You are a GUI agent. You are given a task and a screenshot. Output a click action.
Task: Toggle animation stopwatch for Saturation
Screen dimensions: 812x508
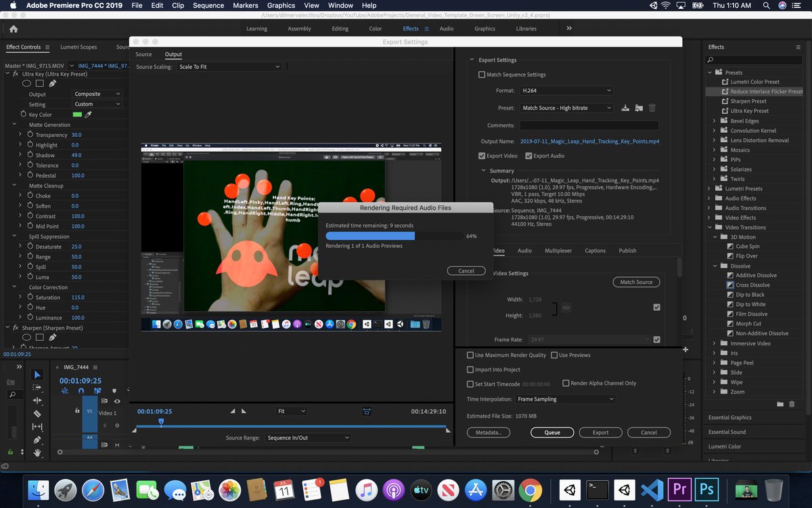tap(29, 297)
